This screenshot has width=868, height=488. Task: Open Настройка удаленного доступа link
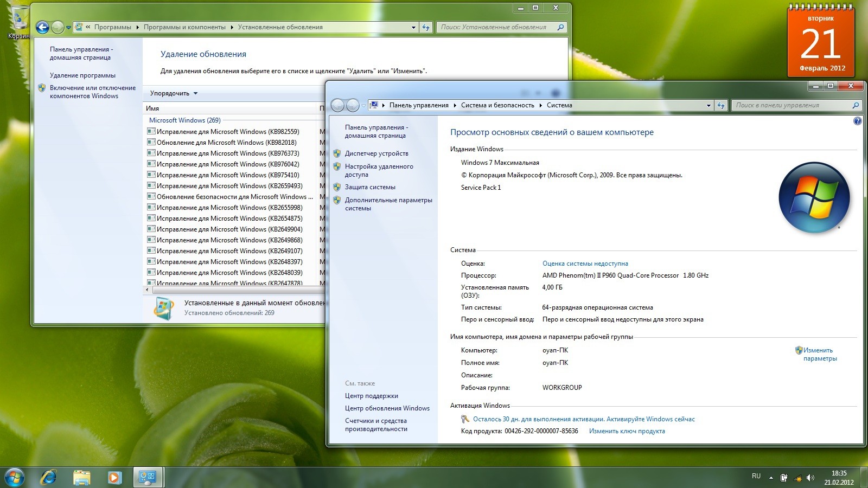click(x=379, y=170)
